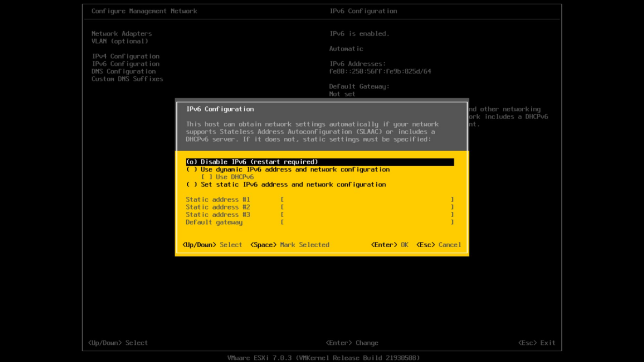
Task: Click <Esc> Exit at screen bottom
Action: pos(537,343)
